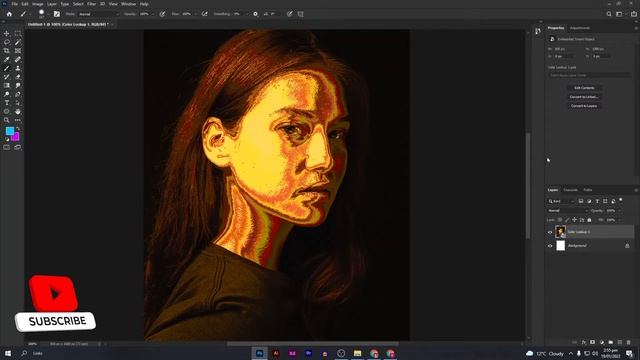Open the Filter menu

(x=91, y=4)
